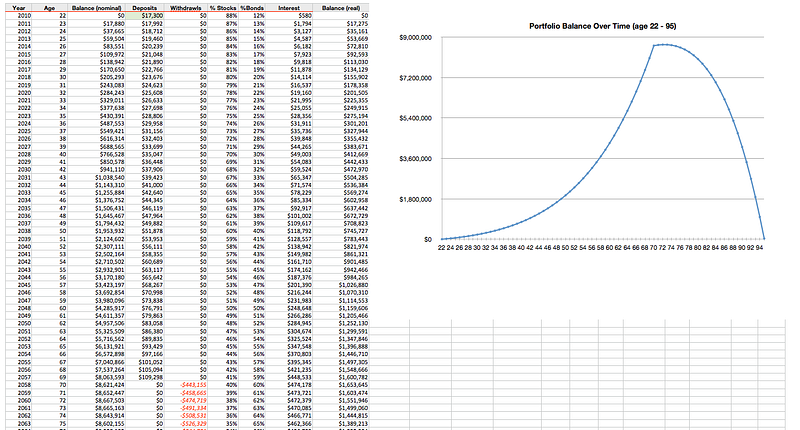Select the 2011 year cell
This screenshot has width=800, height=430.
18,23
